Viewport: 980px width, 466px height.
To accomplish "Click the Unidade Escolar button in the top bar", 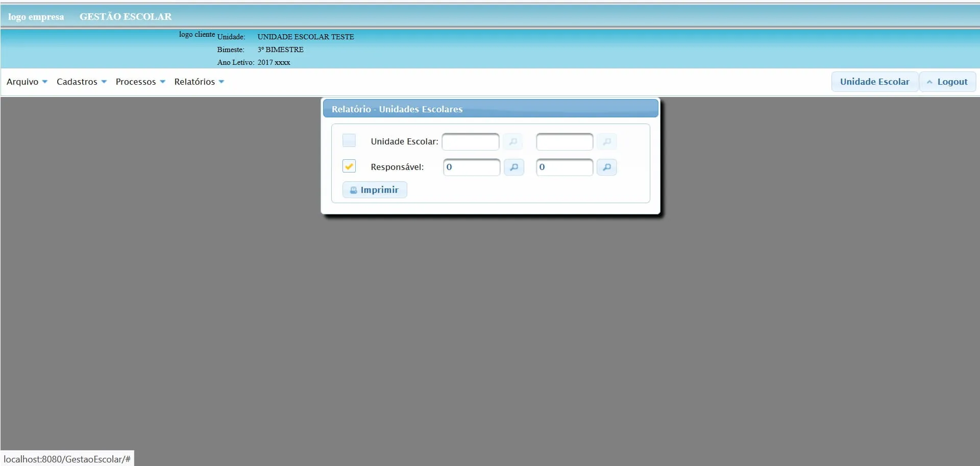I will tap(875, 82).
